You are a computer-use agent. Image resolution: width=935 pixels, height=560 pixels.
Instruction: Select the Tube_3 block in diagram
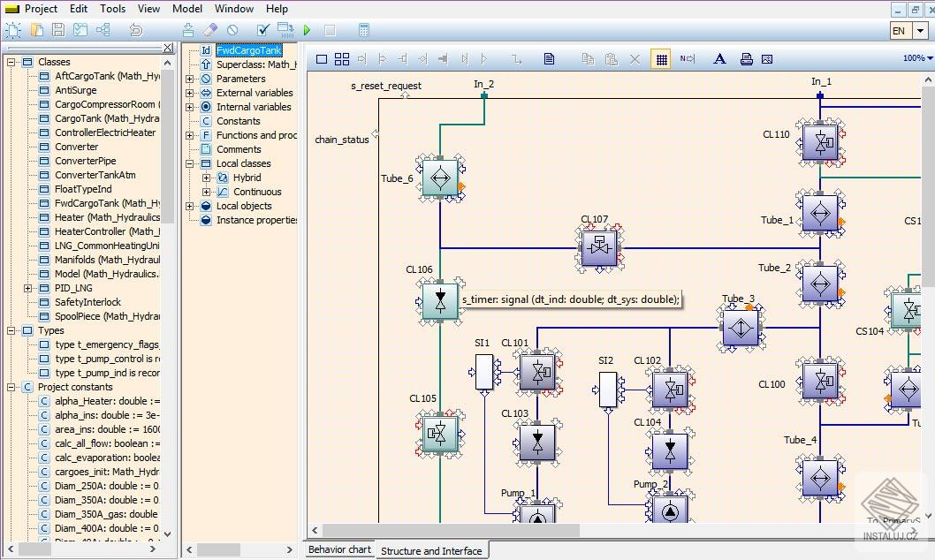[741, 329]
